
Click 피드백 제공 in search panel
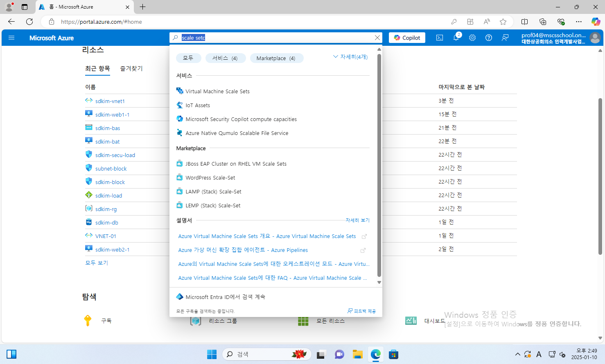[362, 311]
